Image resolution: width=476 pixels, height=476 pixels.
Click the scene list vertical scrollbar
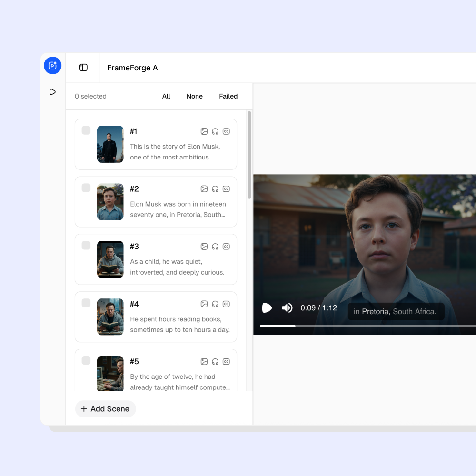(249, 155)
